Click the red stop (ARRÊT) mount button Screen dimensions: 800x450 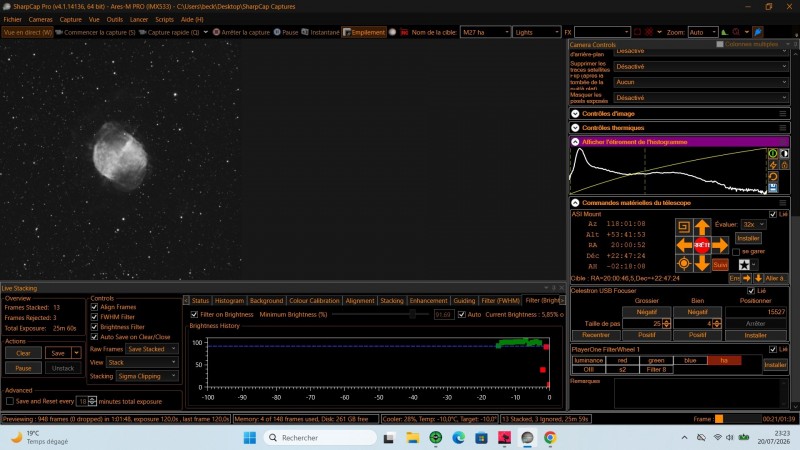[702, 245]
